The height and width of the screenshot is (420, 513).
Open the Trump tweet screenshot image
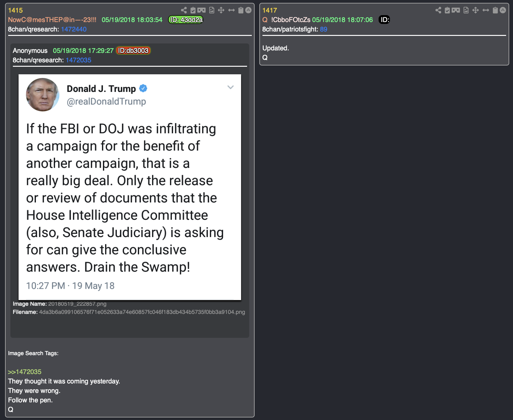(x=130, y=187)
